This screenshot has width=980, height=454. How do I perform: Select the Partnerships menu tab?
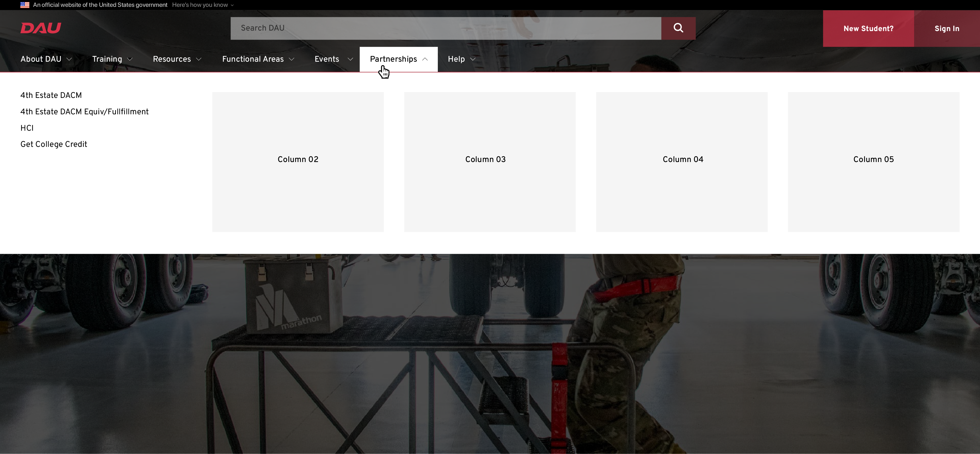tap(399, 59)
